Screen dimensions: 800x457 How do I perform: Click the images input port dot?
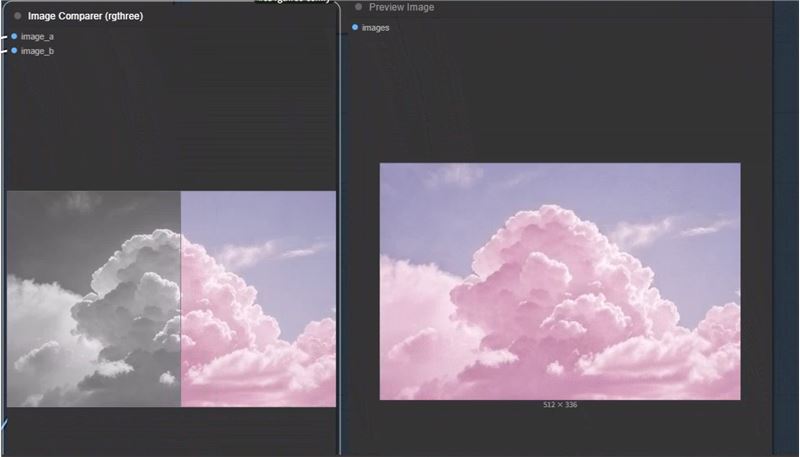coord(355,27)
